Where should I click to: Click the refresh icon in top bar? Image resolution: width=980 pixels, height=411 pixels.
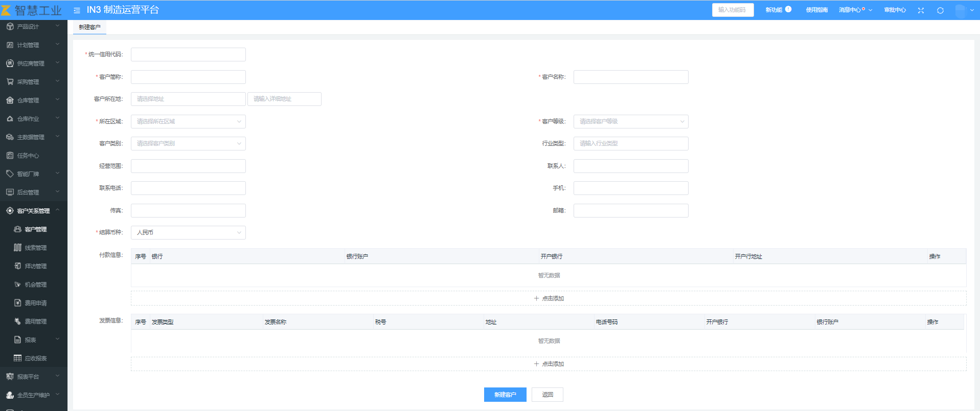coord(940,10)
